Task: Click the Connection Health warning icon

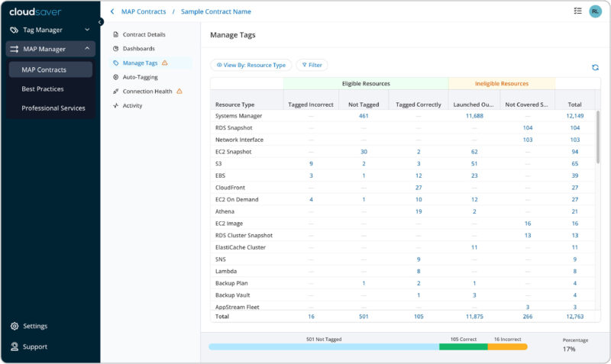Action: (x=179, y=92)
